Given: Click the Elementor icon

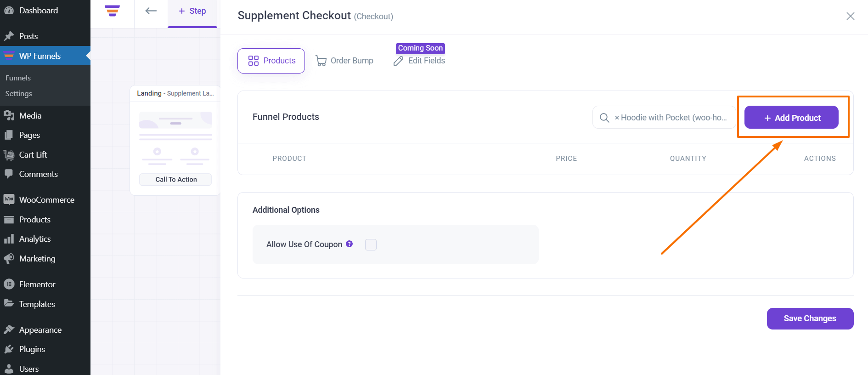Looking at the screenshot, I should pyautogui.click(x=9, y=284).
